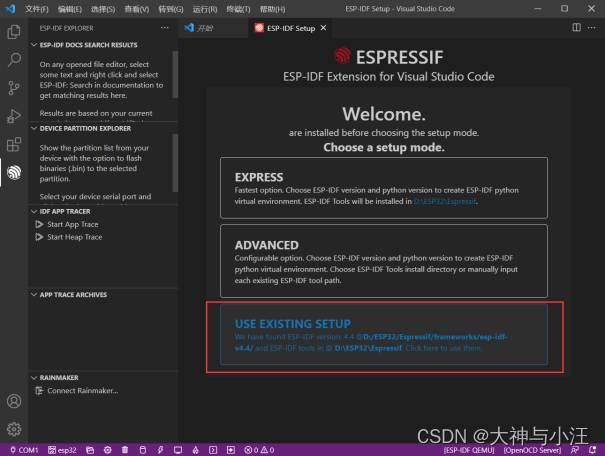Click Connect Rainmaker...

[x=82, y=390]
